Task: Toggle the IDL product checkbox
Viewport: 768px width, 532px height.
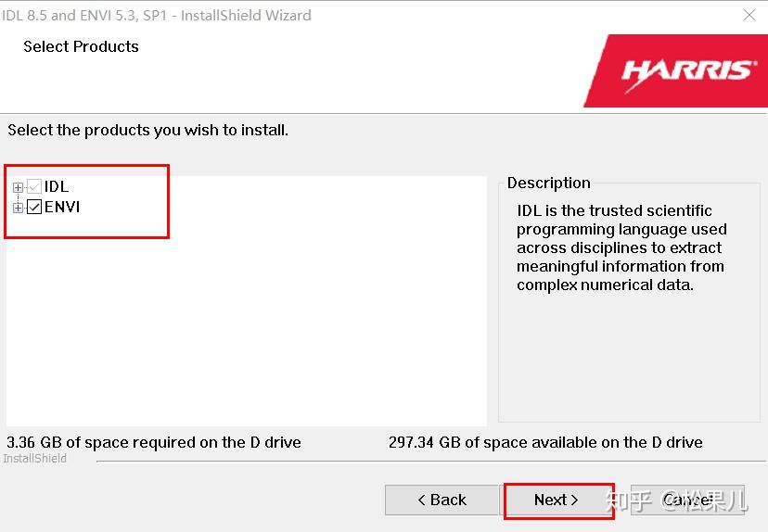Action: (x=34, y=187)
